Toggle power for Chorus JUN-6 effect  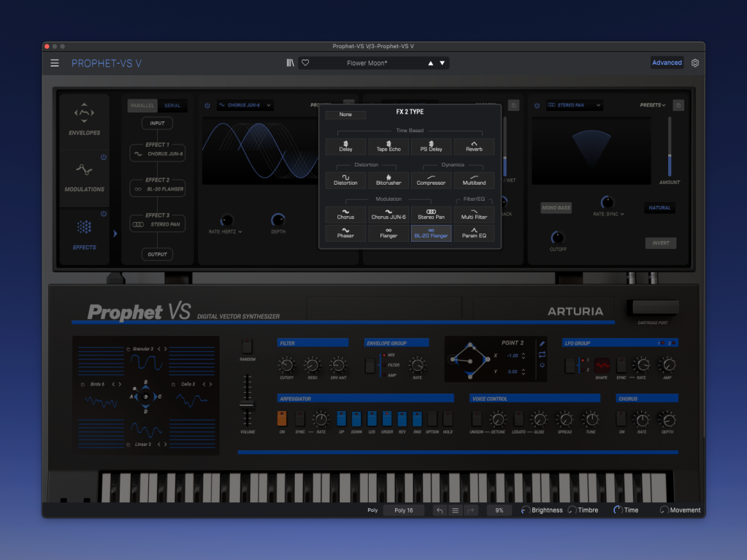207,105
